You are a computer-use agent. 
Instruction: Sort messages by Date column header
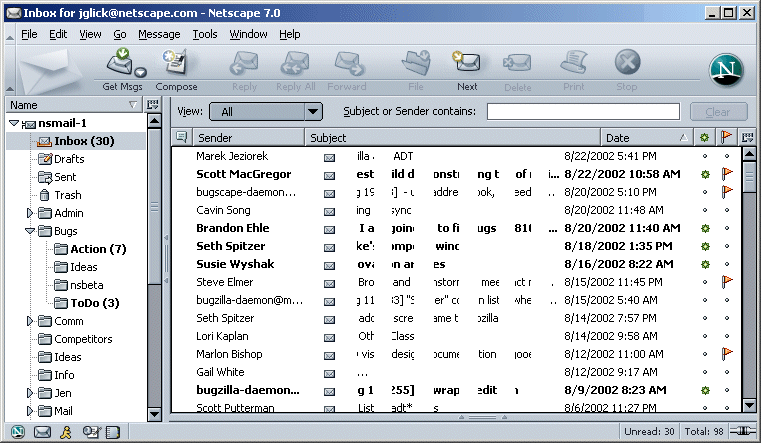[x=640, y=137]
